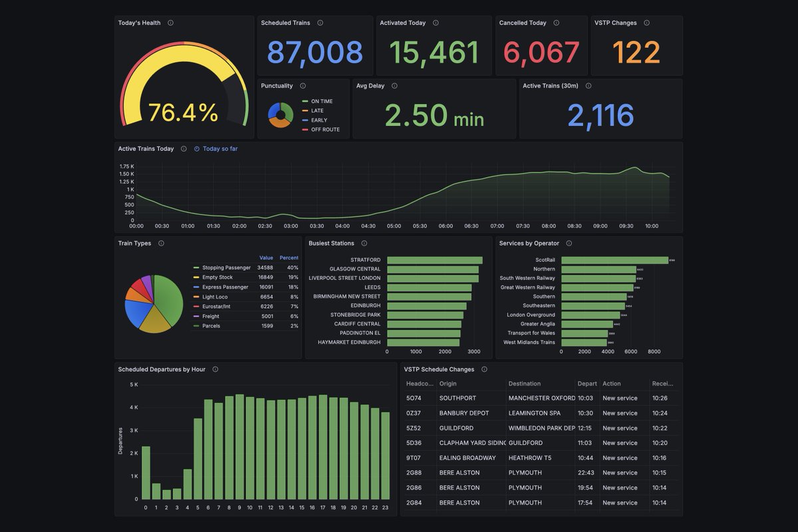Open Busiest Stations panel title menu
The image size is (798, 532).
tap(331, 243)
